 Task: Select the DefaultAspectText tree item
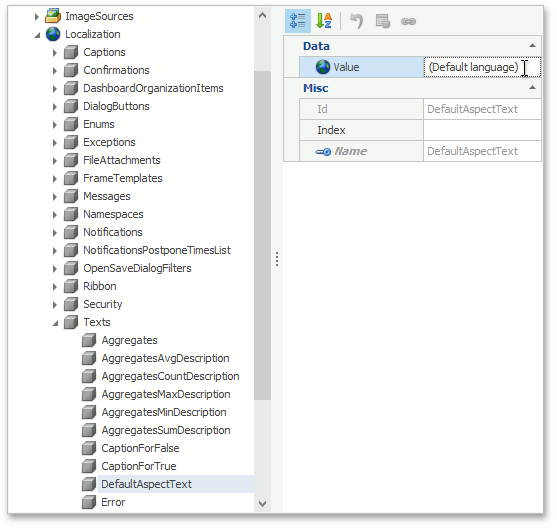146,484
